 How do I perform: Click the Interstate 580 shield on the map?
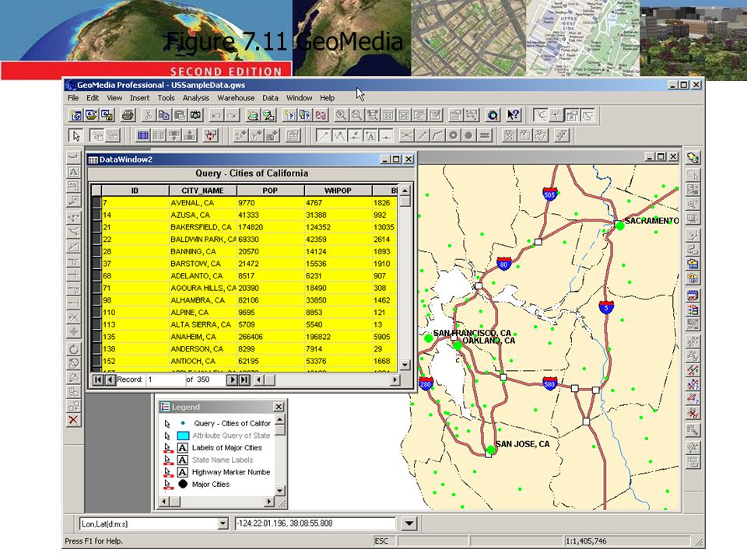550,383
